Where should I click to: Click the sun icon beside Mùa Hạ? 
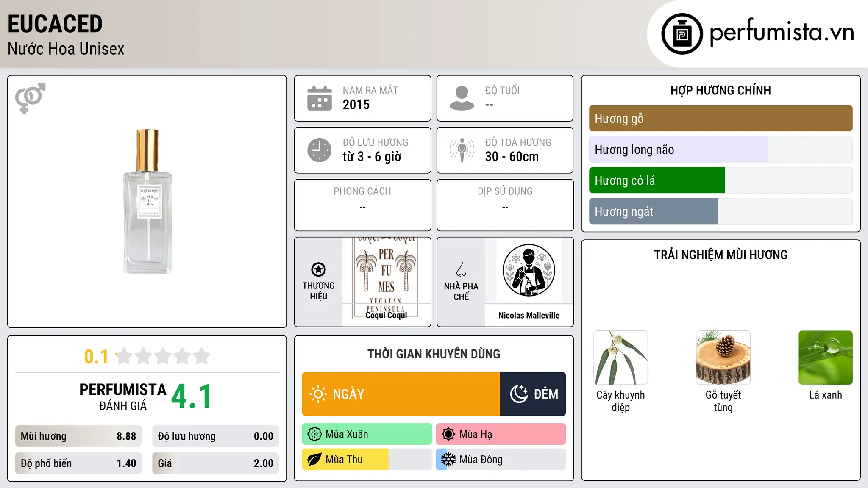click(448, 434)
